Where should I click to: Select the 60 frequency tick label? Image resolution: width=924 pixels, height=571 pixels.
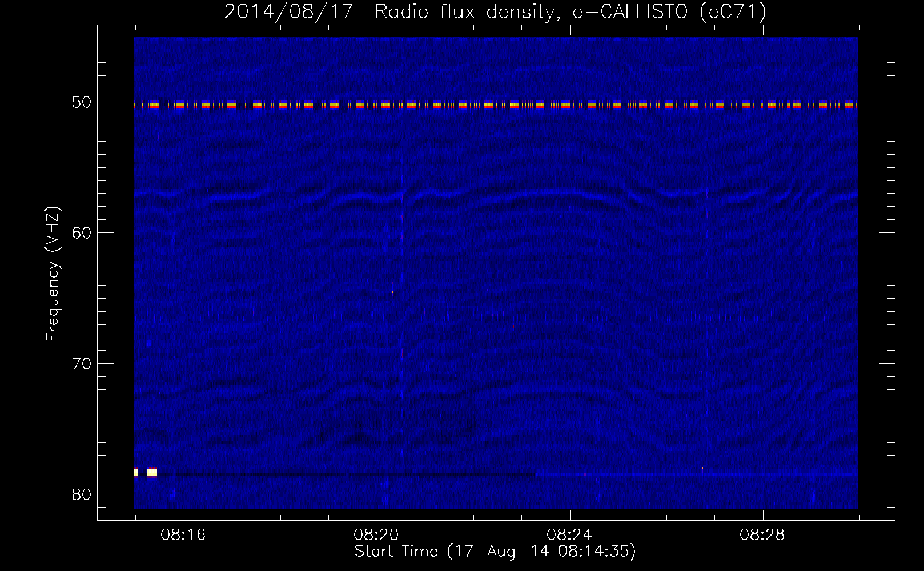82,233
